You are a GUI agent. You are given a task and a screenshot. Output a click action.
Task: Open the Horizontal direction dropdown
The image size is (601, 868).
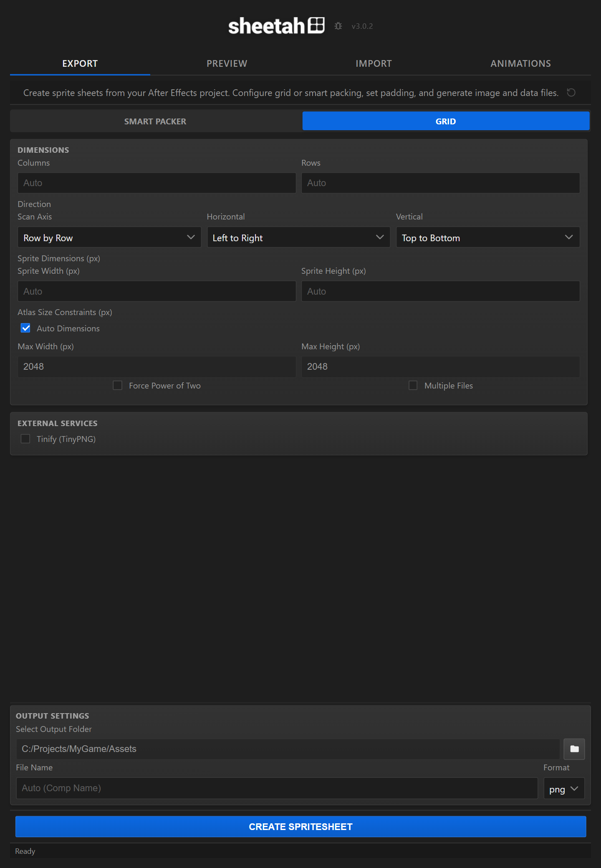coord(298,237)
